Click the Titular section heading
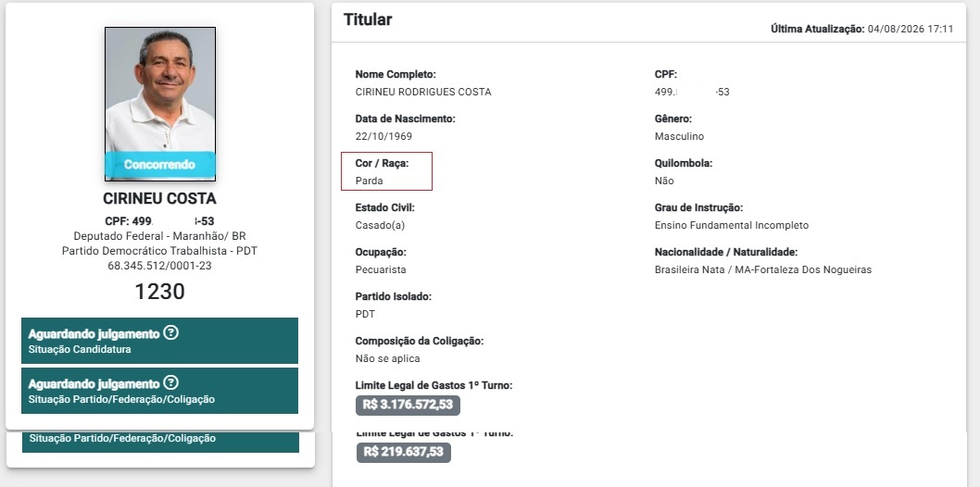The image size is (980, 487). tap(368, 19)
